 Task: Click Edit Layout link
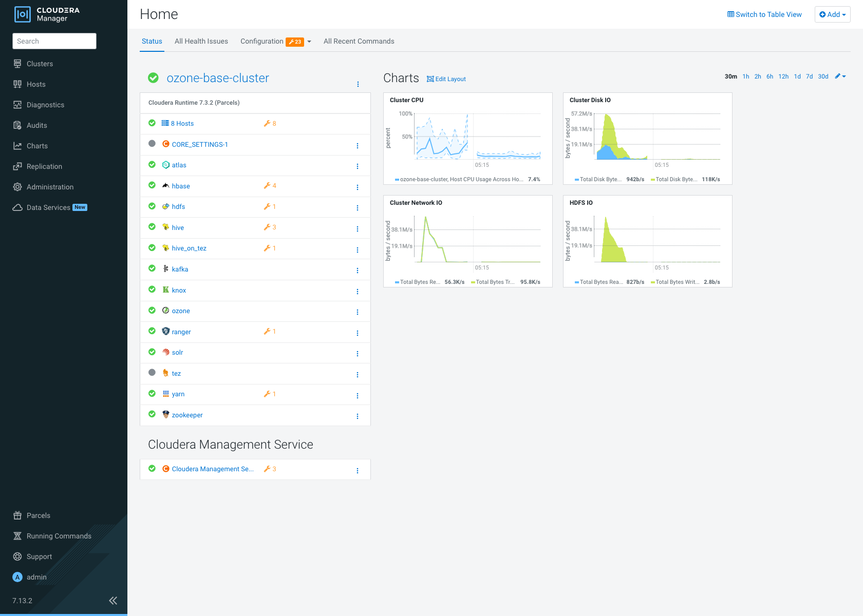pos(446,79)
